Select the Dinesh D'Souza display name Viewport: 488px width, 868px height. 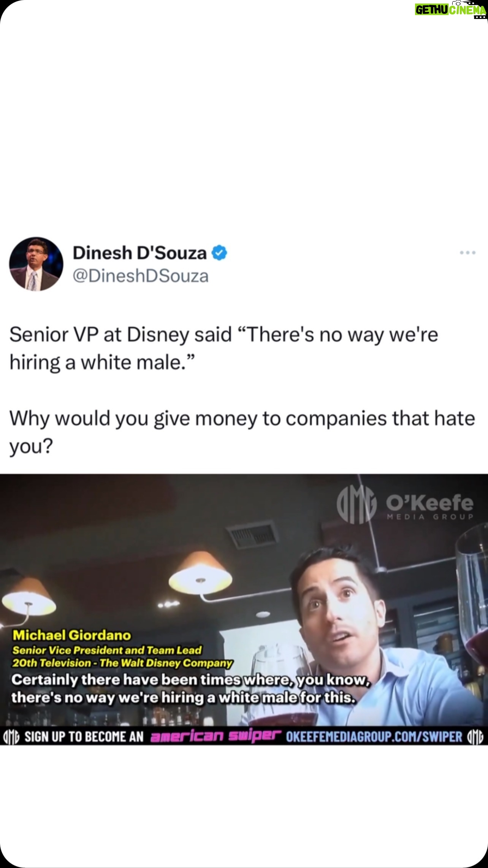139,253
